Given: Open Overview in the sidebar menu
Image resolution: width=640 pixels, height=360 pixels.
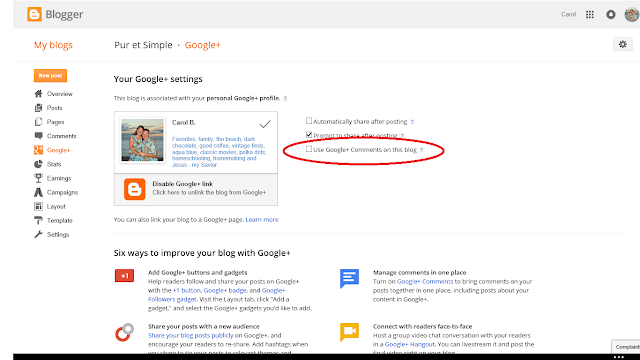Looking at the screenshot, I should tap(60, 94).
